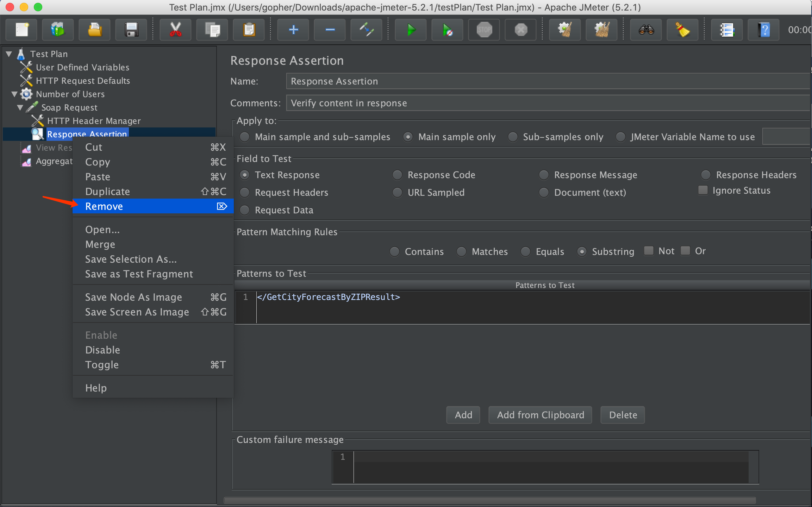Click the Clear All brooms icon

[602, 30]
